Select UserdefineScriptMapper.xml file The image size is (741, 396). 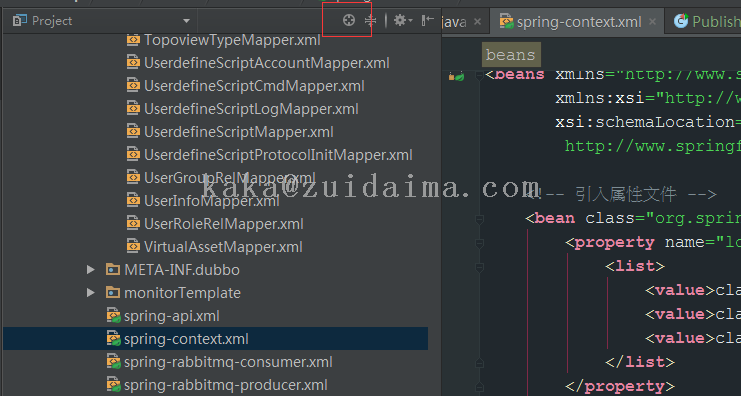coord(239,132)
